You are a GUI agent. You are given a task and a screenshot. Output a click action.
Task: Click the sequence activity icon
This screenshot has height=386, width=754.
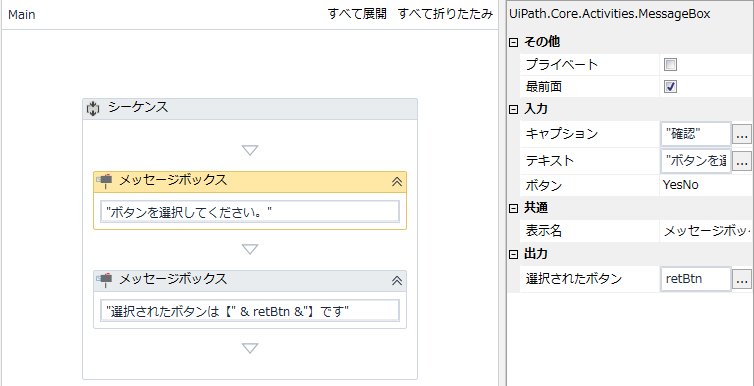[x=92, y=108]
